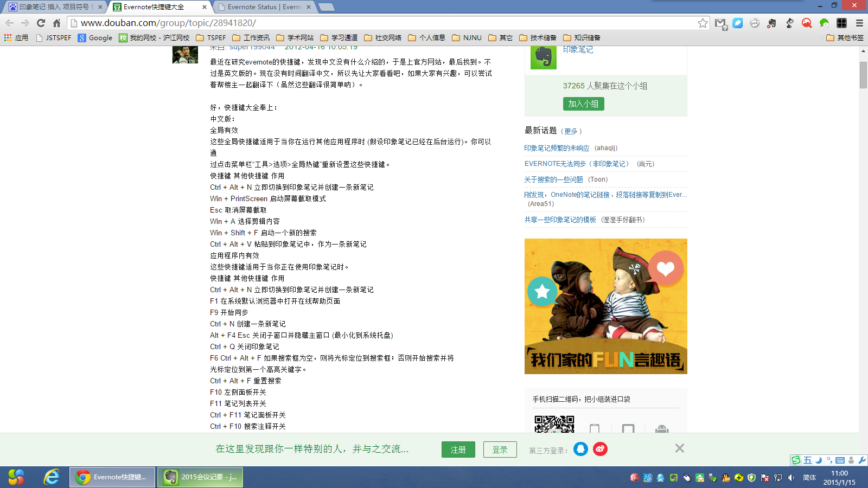Go to the browser home page icon
Screen dimensions: 868x488
56,23
